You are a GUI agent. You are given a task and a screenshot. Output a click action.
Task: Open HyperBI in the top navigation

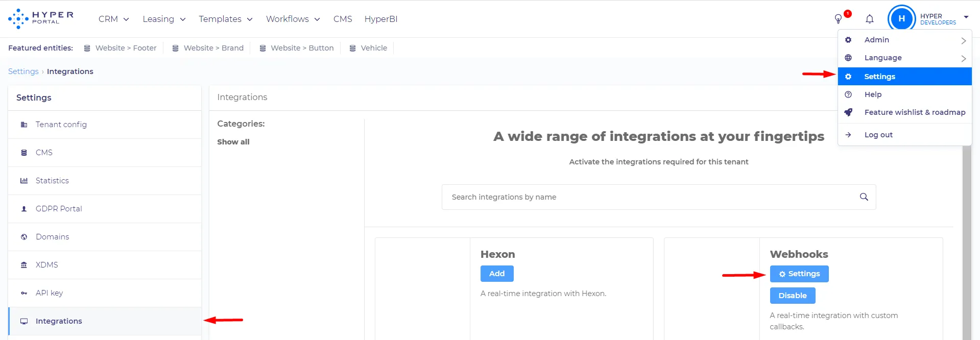(x=381, y=19)
